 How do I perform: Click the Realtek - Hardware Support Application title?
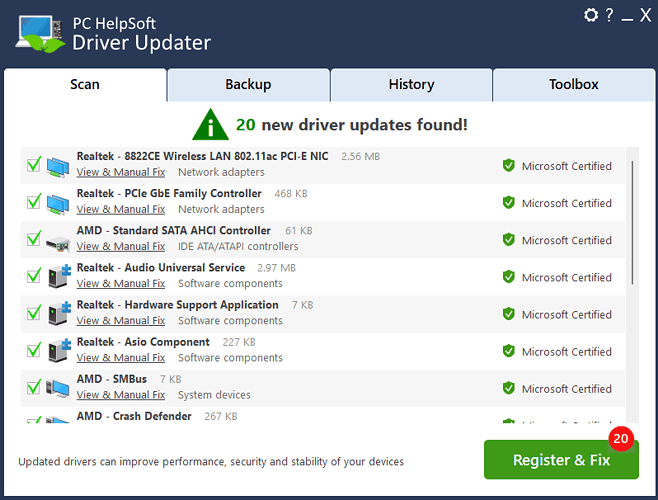pos(178,305)
